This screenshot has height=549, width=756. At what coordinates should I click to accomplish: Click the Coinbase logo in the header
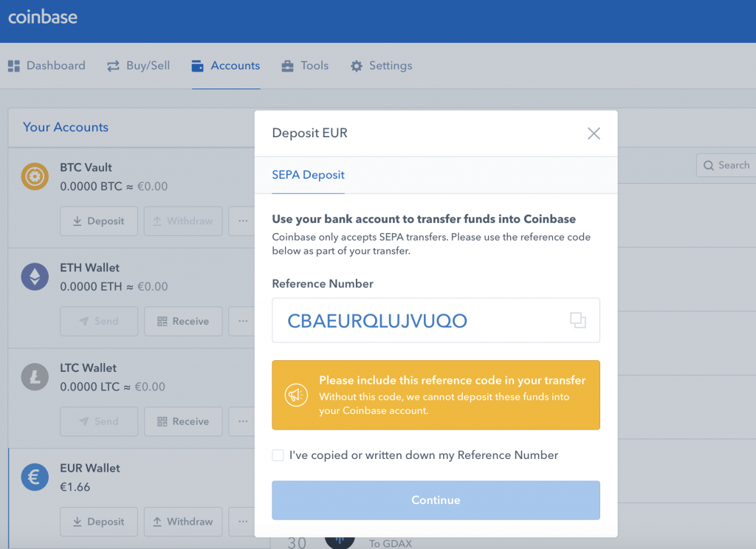(43, 17)
